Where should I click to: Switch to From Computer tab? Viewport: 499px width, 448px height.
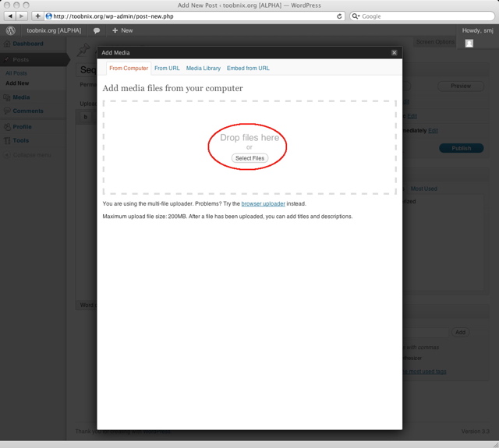pyautogui.click(x=129, y=68)
